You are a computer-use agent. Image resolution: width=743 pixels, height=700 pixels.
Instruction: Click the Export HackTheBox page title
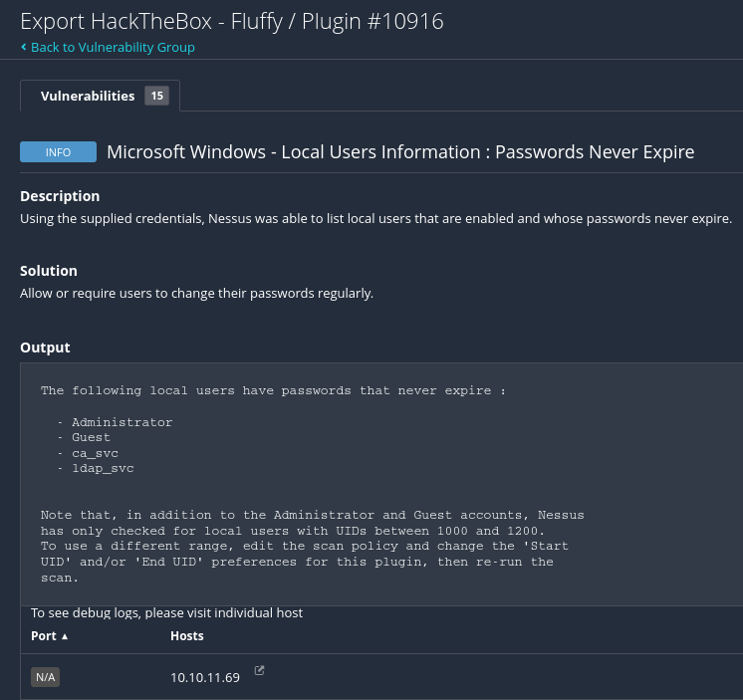[231, 21]
